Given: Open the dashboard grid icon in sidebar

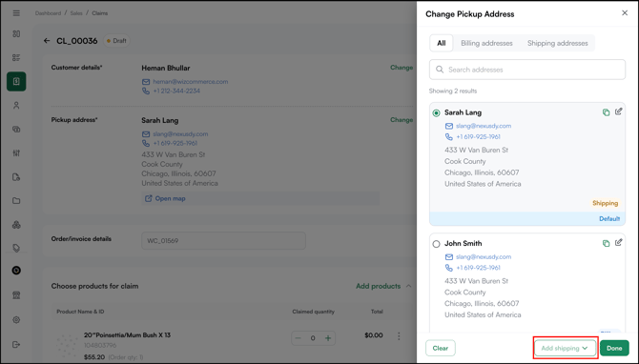Looking at the screenshot, I should 16,33.
